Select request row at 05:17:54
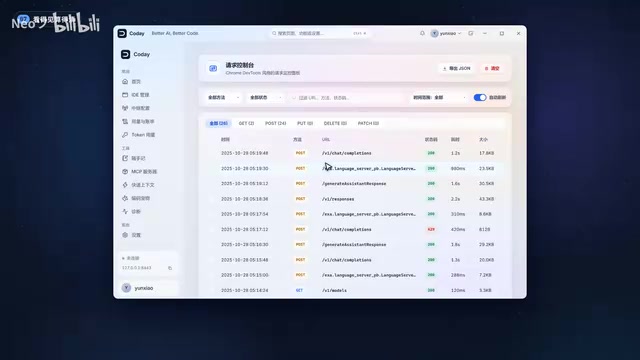The height and width of the screenshot is (360, 640). [354, 214]
